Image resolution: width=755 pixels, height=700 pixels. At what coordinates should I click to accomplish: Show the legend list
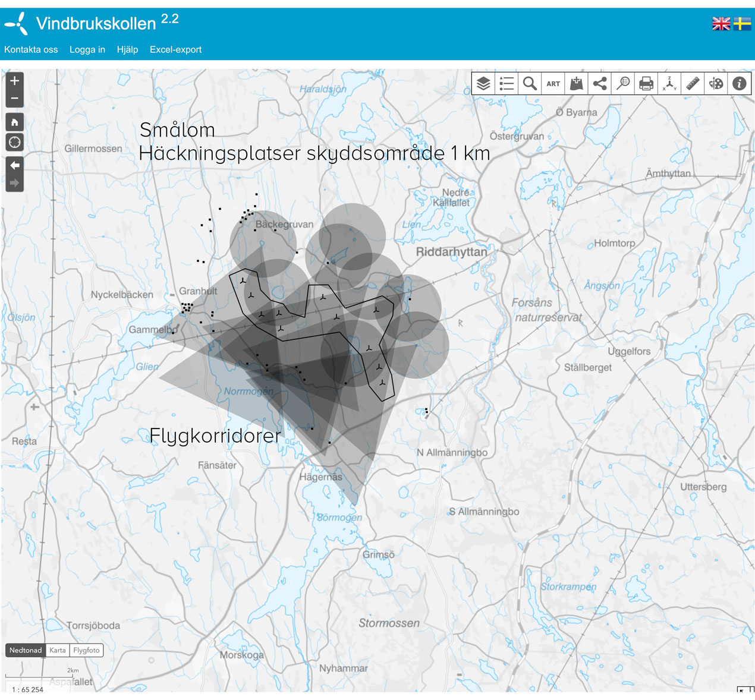[507, 84]
